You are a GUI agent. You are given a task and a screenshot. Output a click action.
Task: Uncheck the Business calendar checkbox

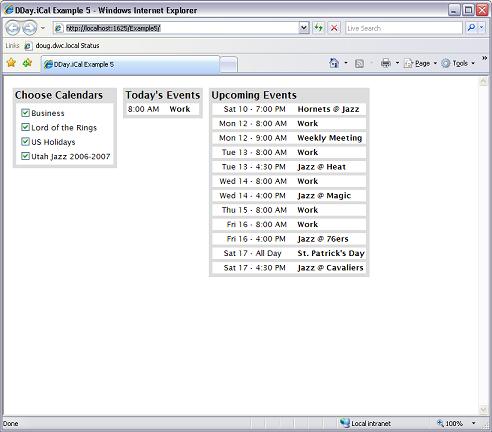(x=25, y=113)
